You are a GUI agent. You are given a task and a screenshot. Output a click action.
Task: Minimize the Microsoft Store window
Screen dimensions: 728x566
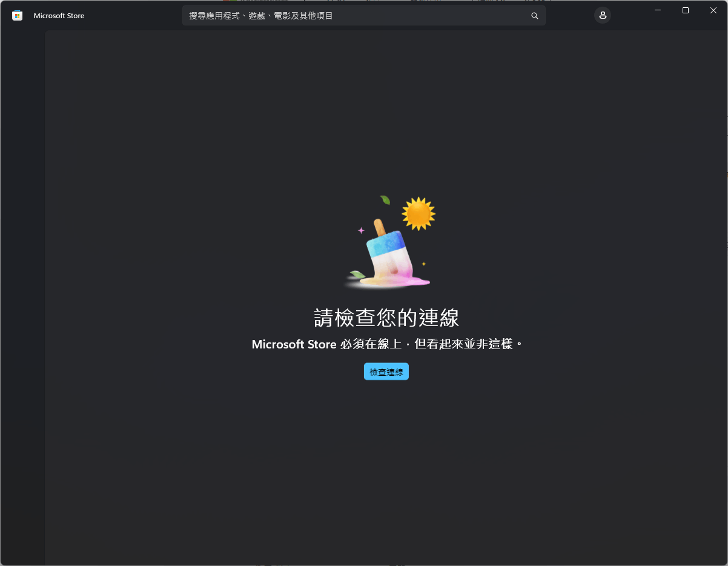[658, 10]
